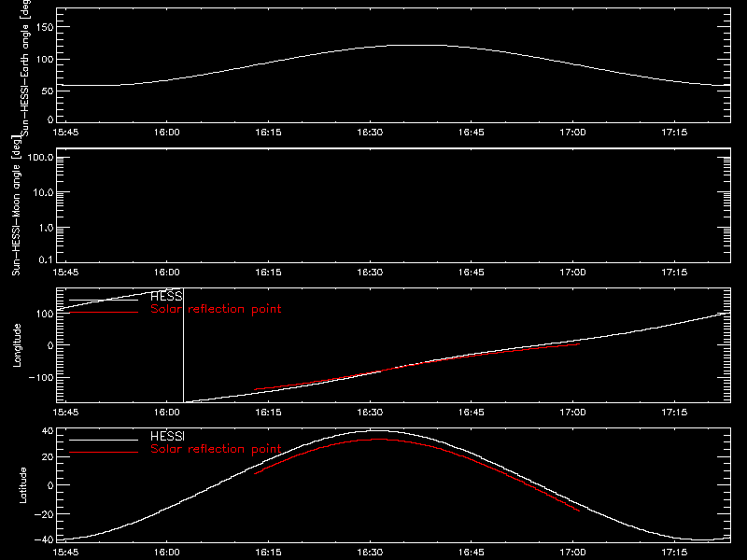
Task: Click the -40 tick on Latitude axis
Action: pos(44,540)
